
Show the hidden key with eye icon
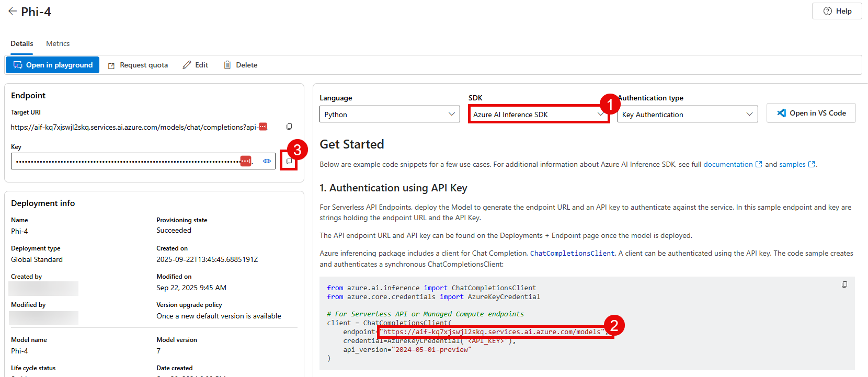click(x=267, y=161)
